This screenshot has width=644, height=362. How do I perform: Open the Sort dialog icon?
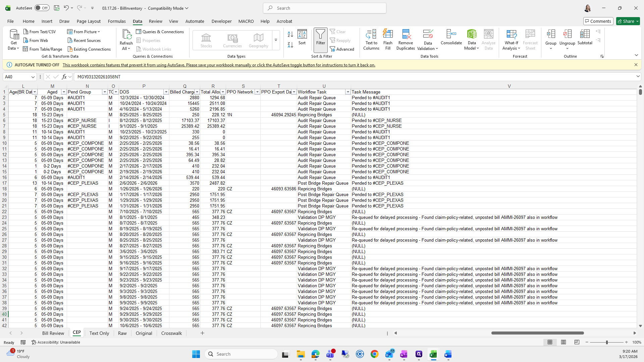(302, 35)
